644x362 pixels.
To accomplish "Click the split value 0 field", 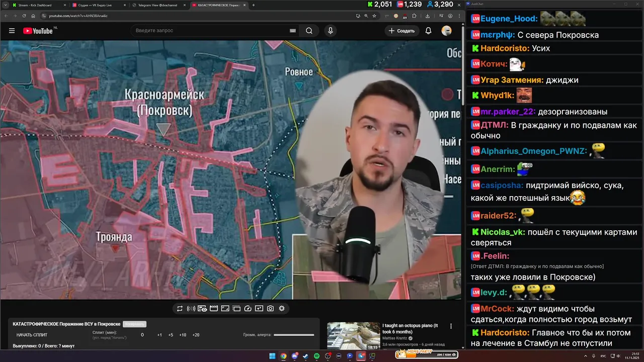I will coord(142,335).
